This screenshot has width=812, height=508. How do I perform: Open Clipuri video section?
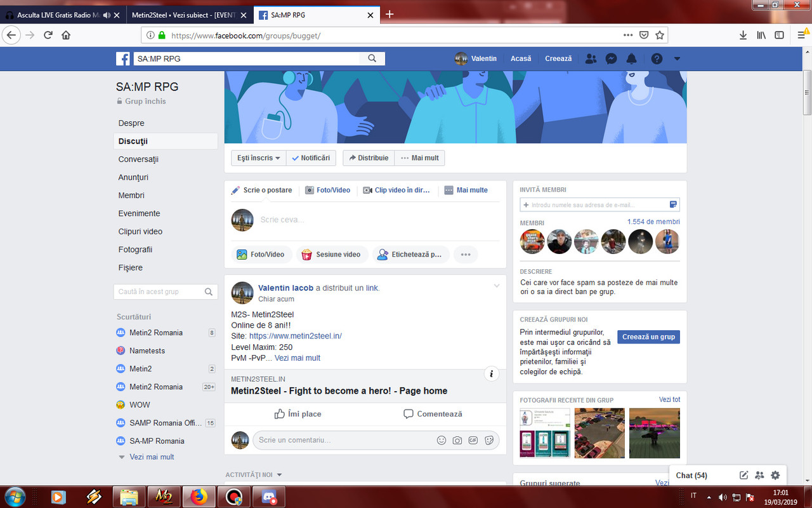(140, 232)
